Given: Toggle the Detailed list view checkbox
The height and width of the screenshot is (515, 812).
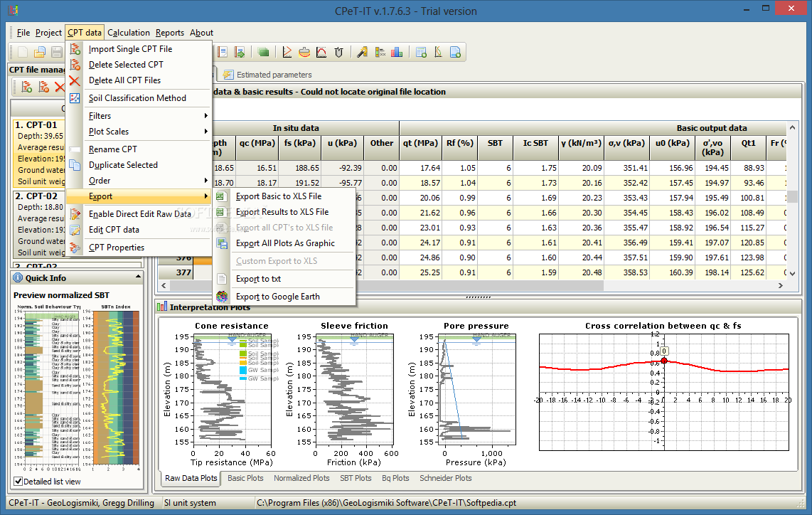Looking at the screenshot, I should click(18, 482).
